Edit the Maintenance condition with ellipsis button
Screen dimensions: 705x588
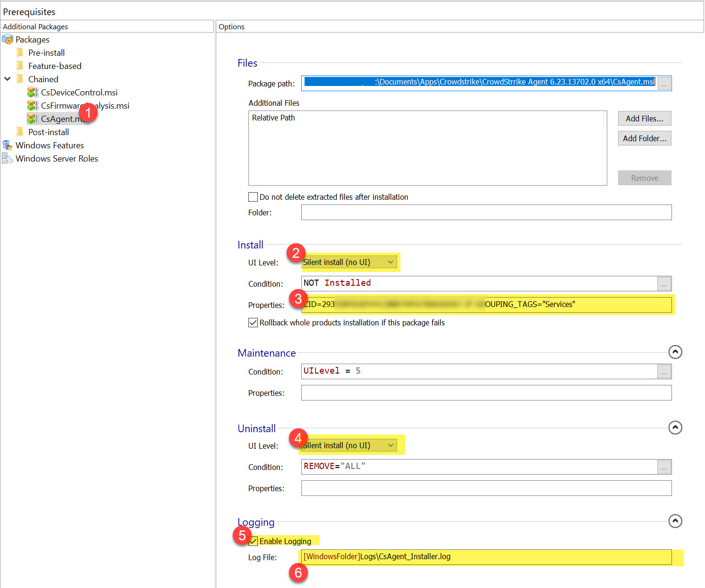pos(664,372)
